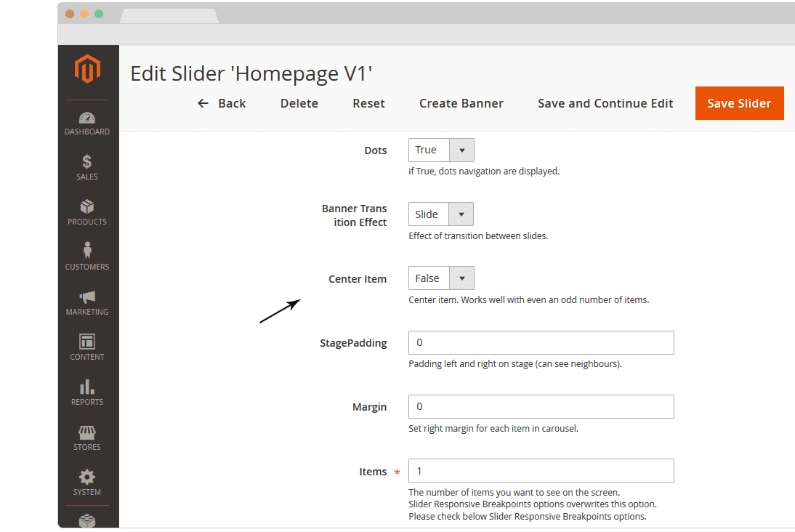Open the Customers sidebar menu

point(87,257)
